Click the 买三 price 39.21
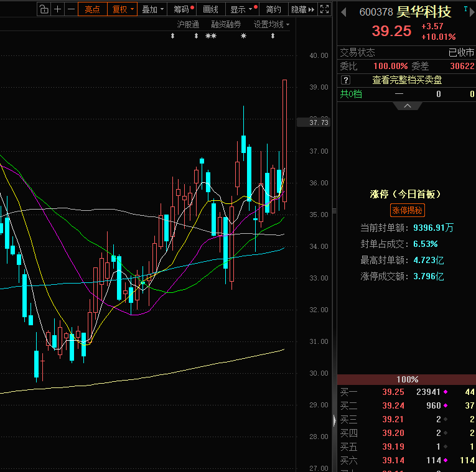 (x=393, y=419)
